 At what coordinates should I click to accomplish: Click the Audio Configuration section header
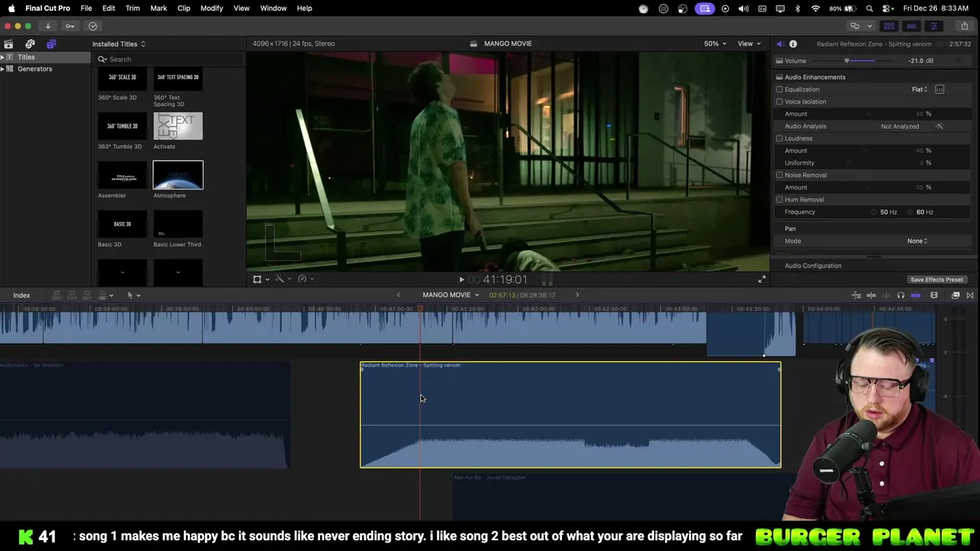813,266
